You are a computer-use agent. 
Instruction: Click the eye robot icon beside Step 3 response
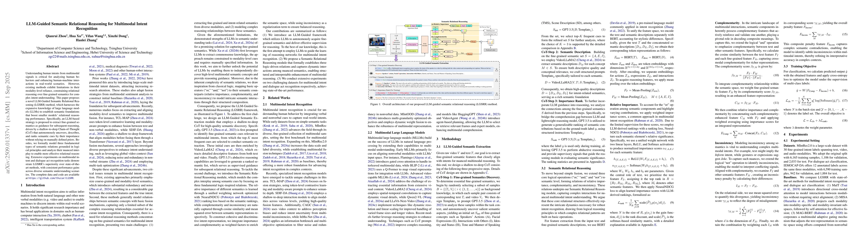click(x=371, y=98)
